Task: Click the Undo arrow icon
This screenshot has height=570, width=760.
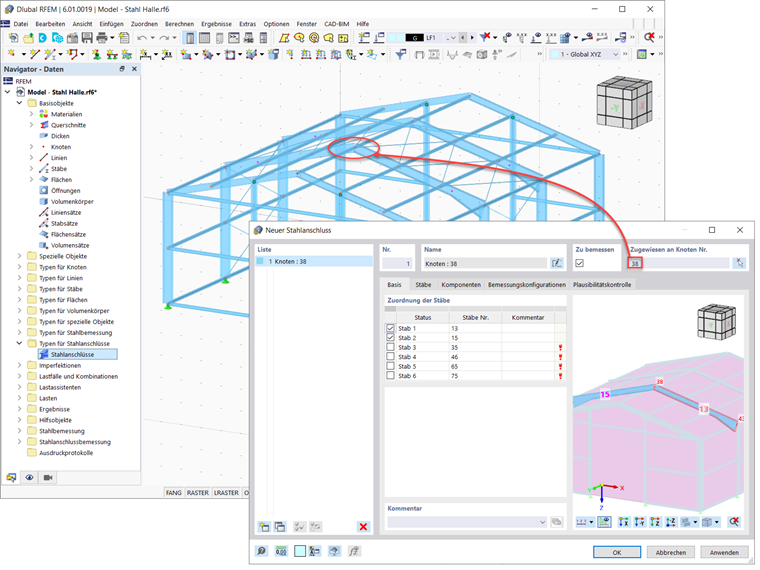Action: pyautogui.click(x=142, y=38)
